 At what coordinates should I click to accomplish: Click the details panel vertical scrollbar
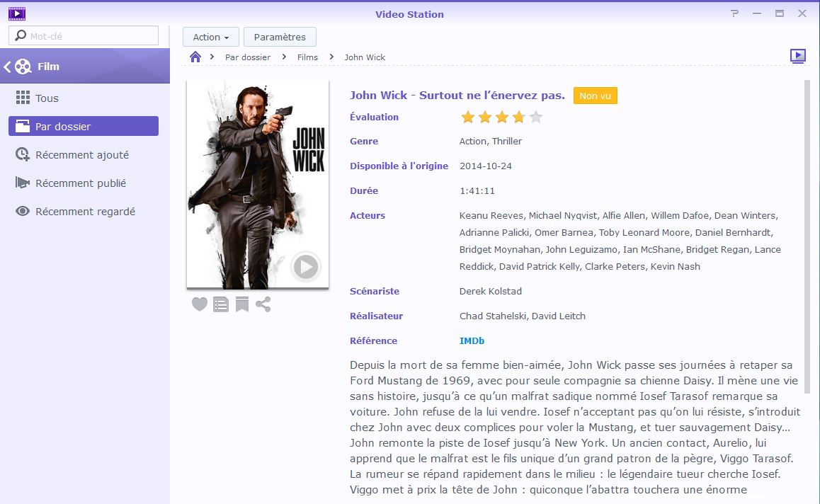[x=807, y=236]
